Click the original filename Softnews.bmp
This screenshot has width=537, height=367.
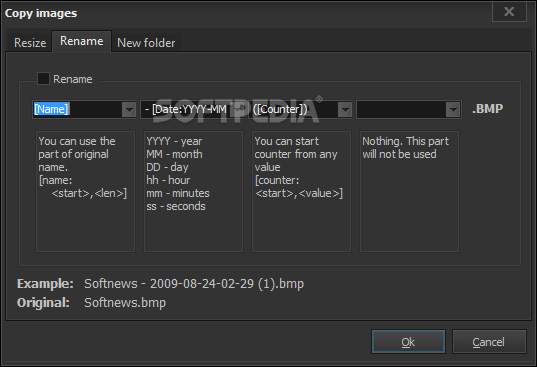(125, 303)
